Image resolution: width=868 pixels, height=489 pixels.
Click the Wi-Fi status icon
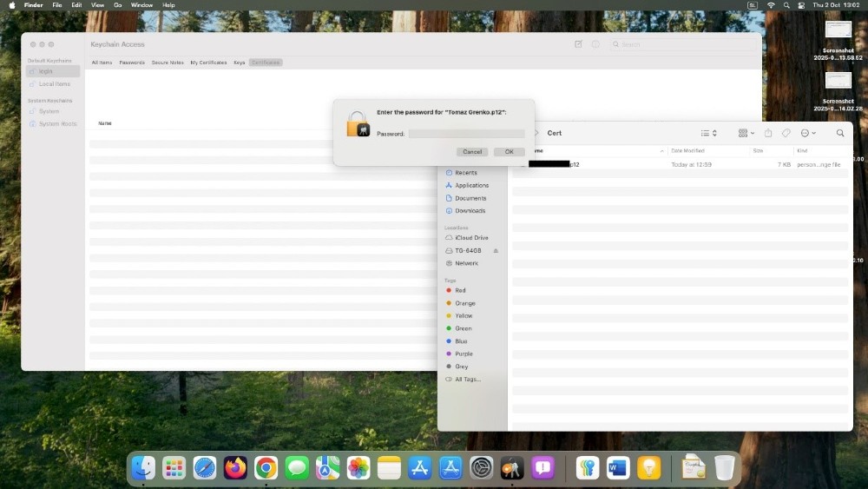(771, 5)
